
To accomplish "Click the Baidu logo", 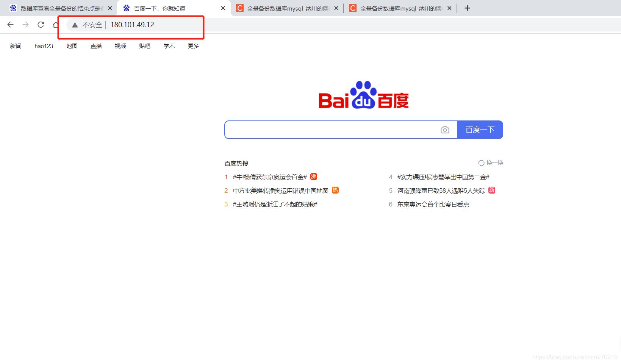I will pyautogui.click(x=363, y=95).
